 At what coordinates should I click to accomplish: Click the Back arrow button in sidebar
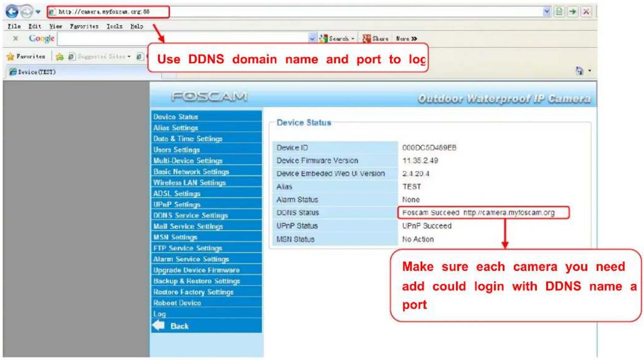171,326
